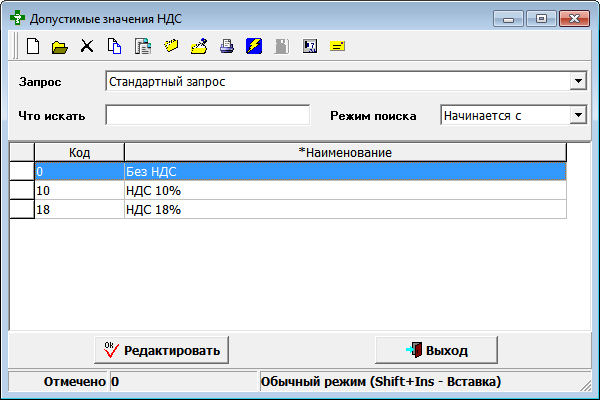Click the yellow tag mark icon
The width and height of the screenshot is (600, 400).
[x=171, y=46]
